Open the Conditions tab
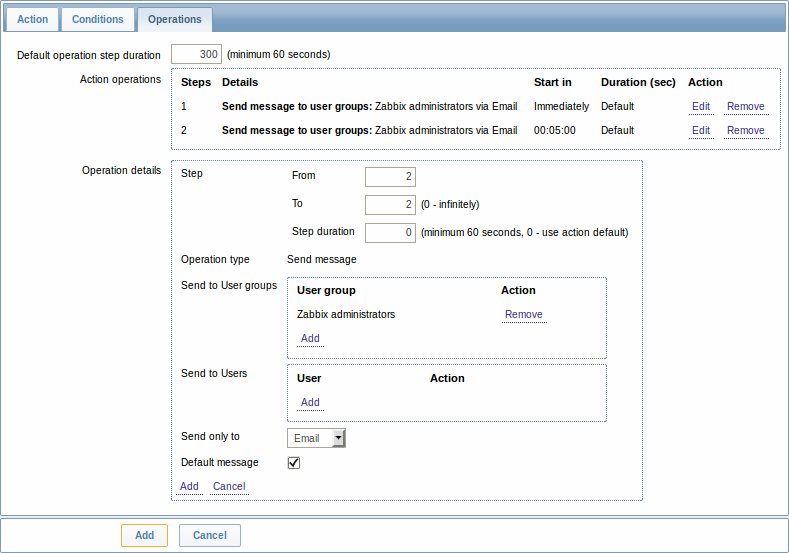This screenshot has width=789, height=553. pos(98,19)
